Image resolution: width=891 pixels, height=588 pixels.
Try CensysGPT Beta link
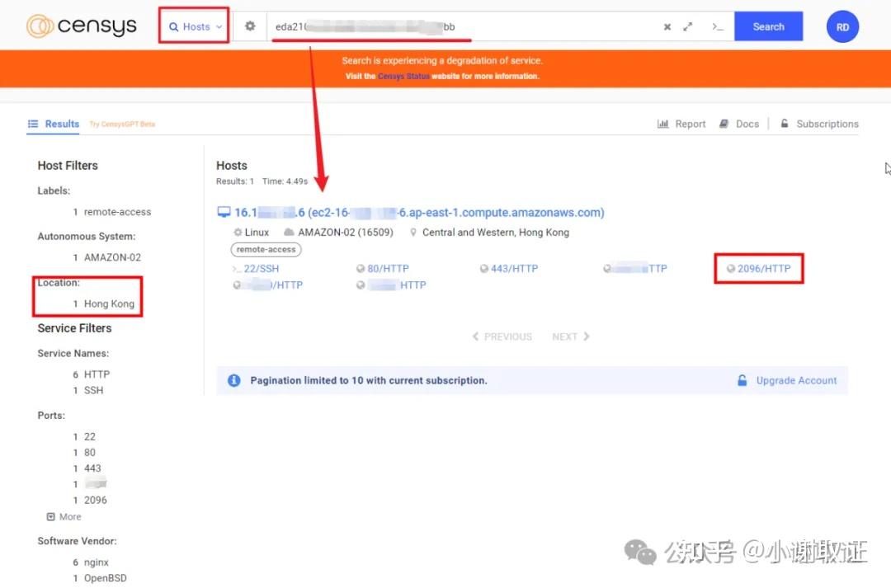pyautogui.click(x=122, y=124)
